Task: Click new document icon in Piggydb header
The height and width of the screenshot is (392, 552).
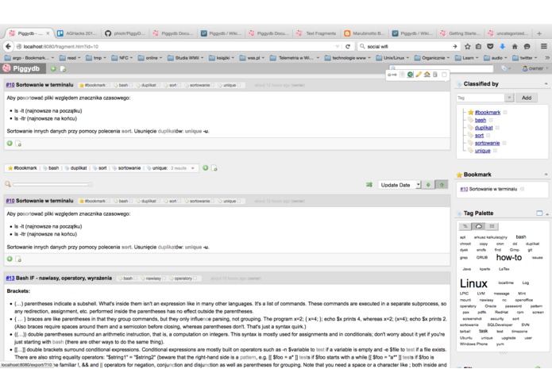Action: tap(63, 69)
